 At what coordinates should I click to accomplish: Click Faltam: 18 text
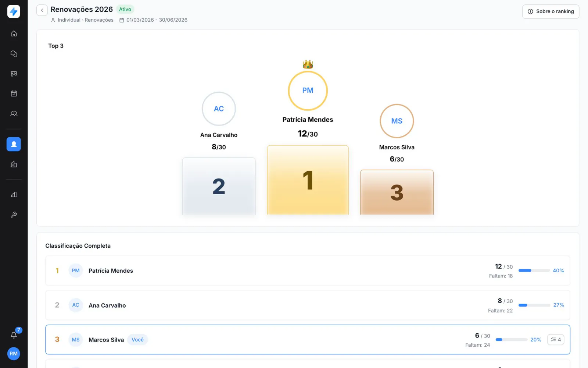(501, 276)
